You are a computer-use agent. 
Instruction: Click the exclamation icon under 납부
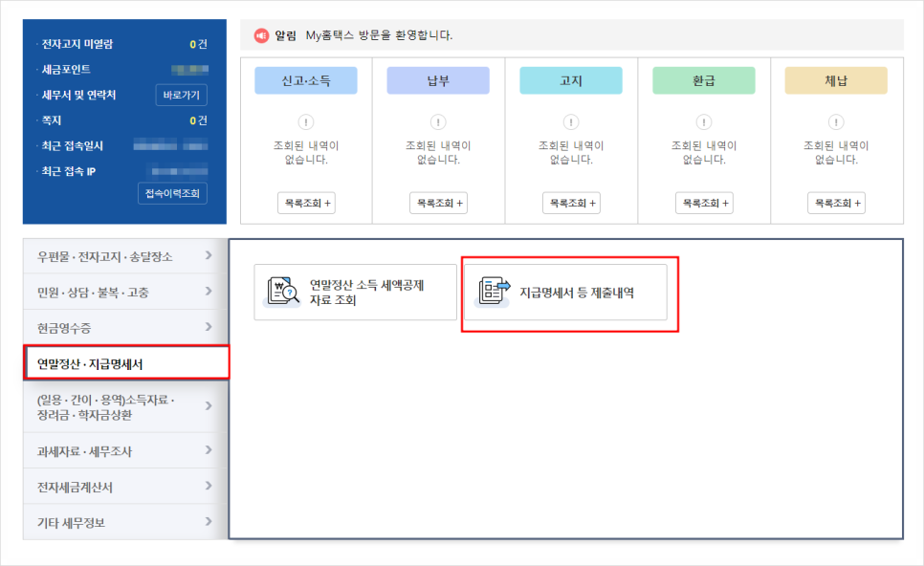(x=438, y=122)
